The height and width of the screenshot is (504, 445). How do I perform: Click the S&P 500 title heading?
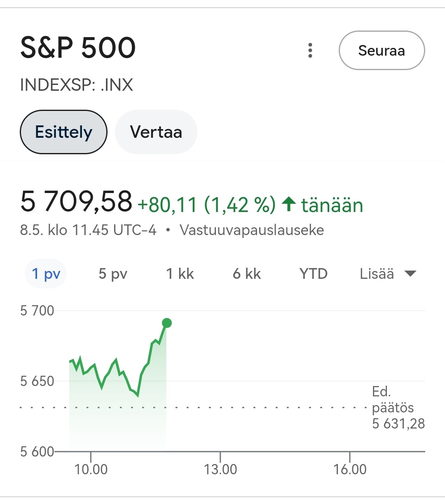(78, 47)
